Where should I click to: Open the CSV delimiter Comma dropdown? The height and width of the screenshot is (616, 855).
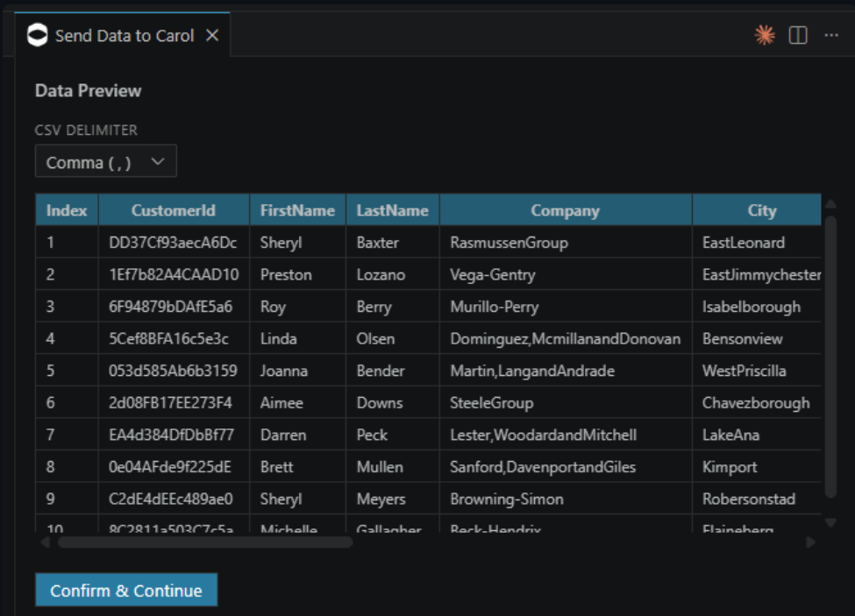[x=106, y=161]
